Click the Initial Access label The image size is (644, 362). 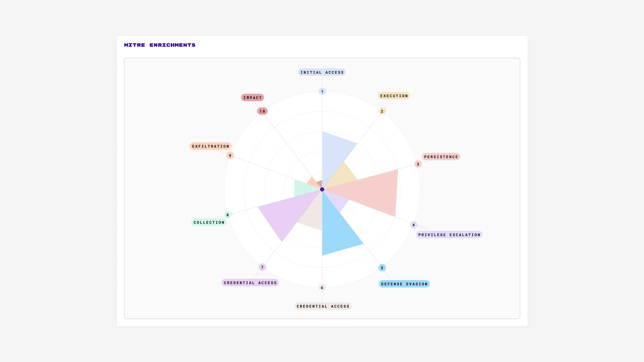(322, 72)
